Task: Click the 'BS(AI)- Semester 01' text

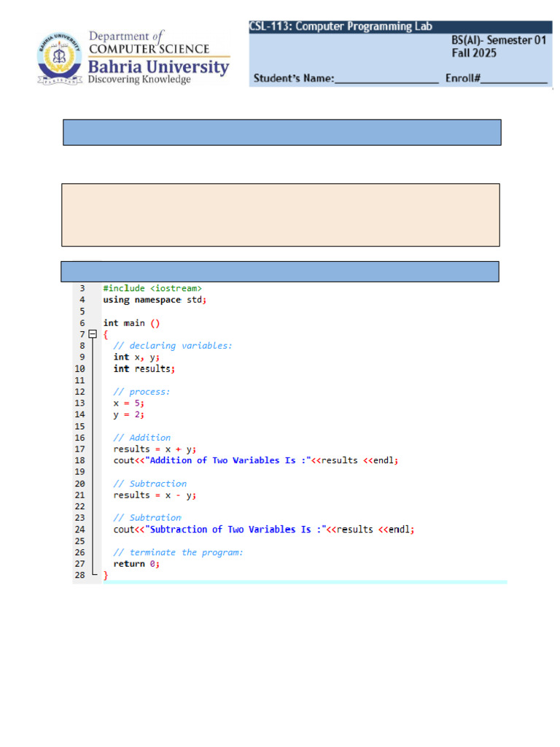Action: (x=499, y=40)
